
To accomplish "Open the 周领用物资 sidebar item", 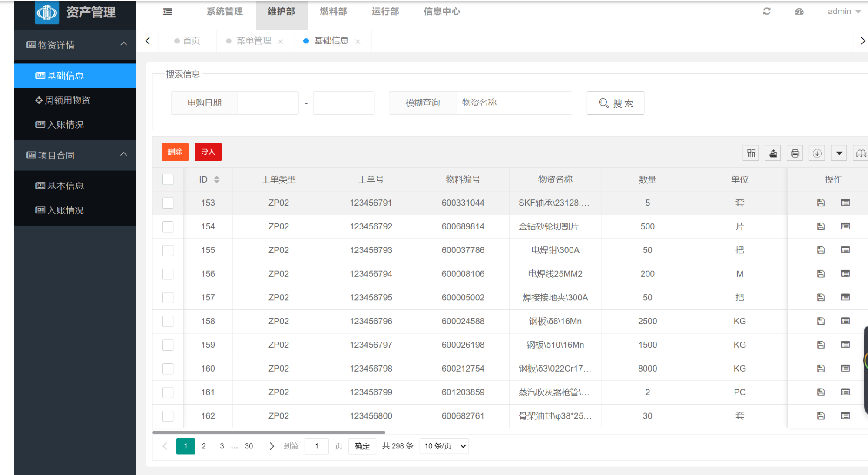I will coord(75,100).
